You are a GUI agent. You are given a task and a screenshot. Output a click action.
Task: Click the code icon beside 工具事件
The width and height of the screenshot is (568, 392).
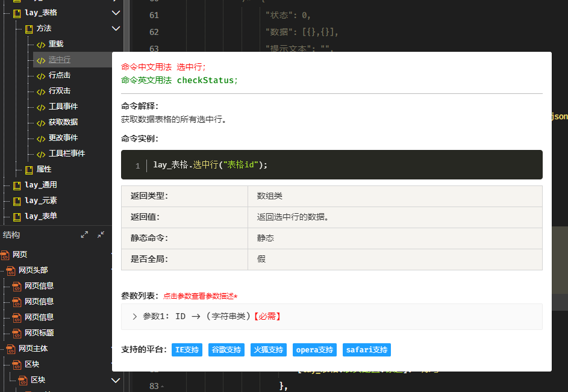point(41,107)
